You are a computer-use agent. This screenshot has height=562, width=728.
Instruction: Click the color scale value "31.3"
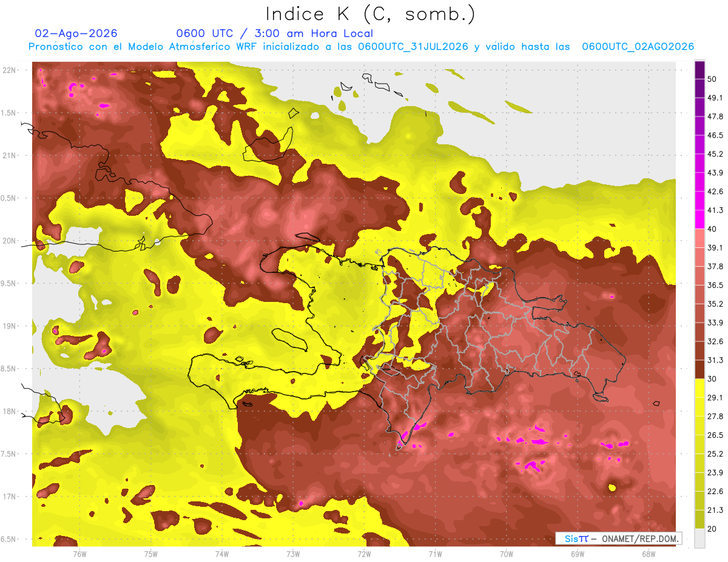point(715,360)
